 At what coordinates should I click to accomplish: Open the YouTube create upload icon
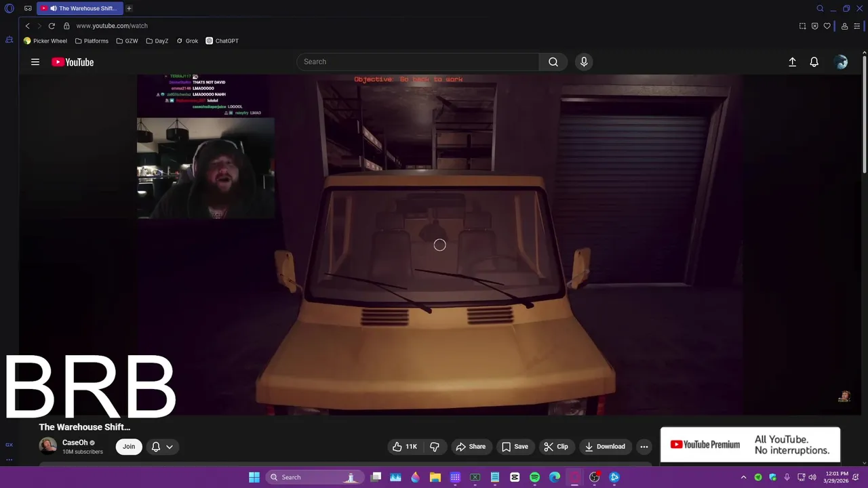792,62
